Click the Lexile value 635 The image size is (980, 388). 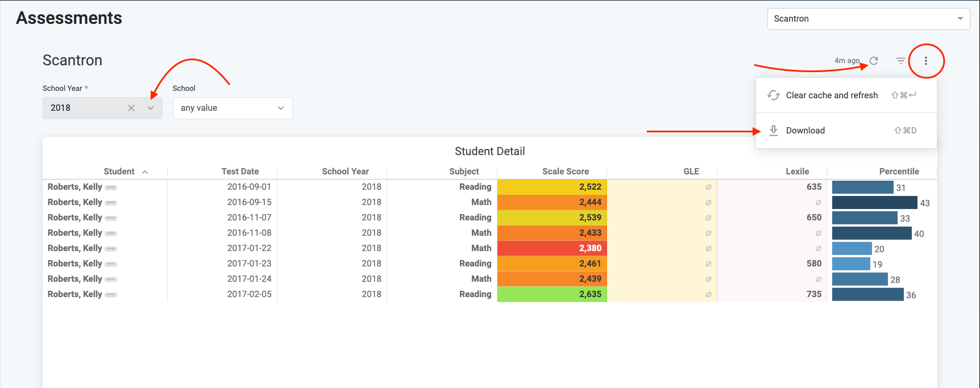coord(814,187)
